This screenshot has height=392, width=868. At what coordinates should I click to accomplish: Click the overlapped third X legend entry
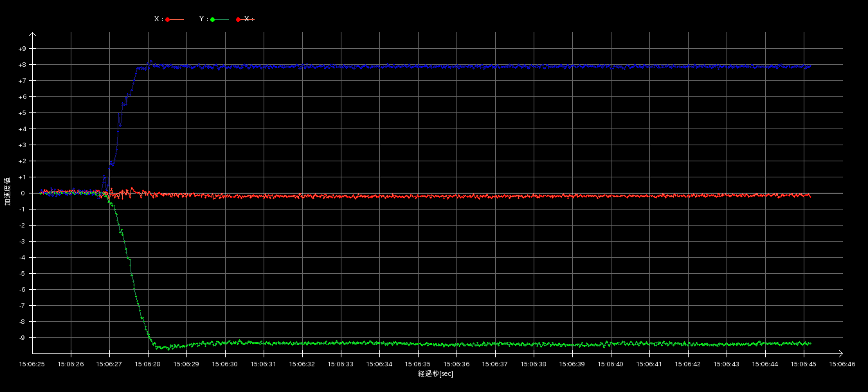click(x=245, y=19)
